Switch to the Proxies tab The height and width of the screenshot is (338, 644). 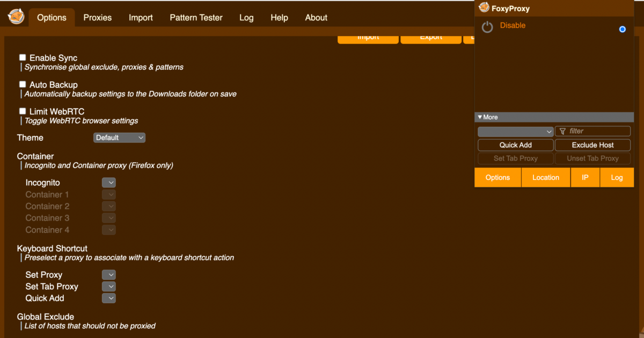pyautogui.click(x=97, y=18)
